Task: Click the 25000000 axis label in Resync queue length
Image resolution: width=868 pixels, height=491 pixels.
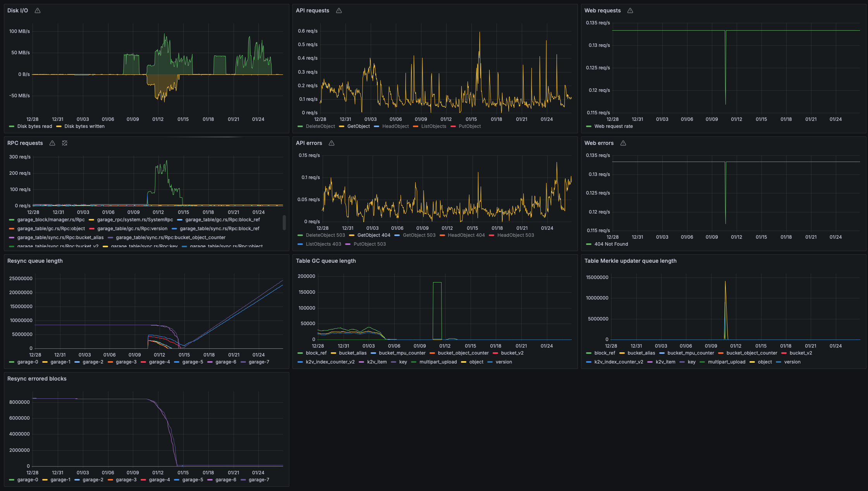Action: (21, 279)
